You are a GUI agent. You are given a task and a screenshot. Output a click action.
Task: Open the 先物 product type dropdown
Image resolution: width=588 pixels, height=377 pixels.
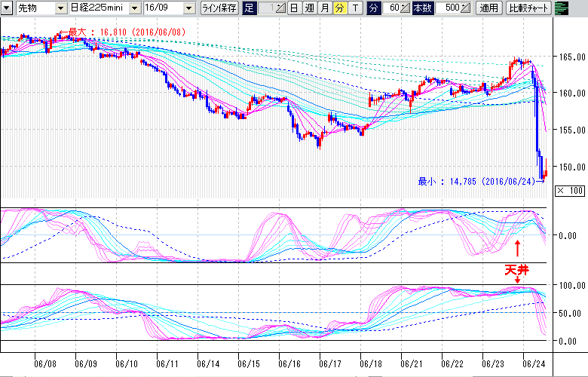click(61, 8)
